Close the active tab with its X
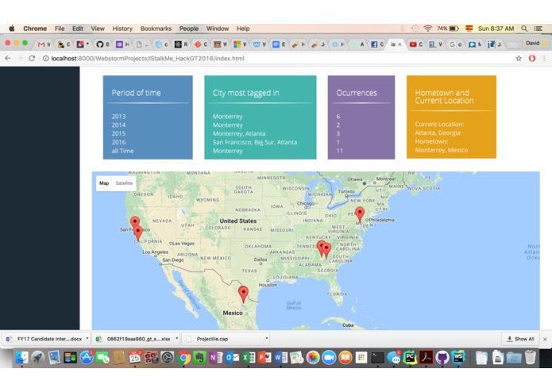This screenshot has height=392, width=552. [x=400, y=44]
